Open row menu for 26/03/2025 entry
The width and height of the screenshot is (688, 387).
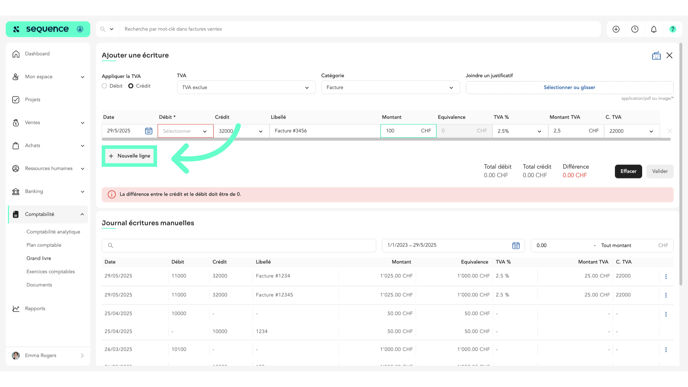(666, 350)
